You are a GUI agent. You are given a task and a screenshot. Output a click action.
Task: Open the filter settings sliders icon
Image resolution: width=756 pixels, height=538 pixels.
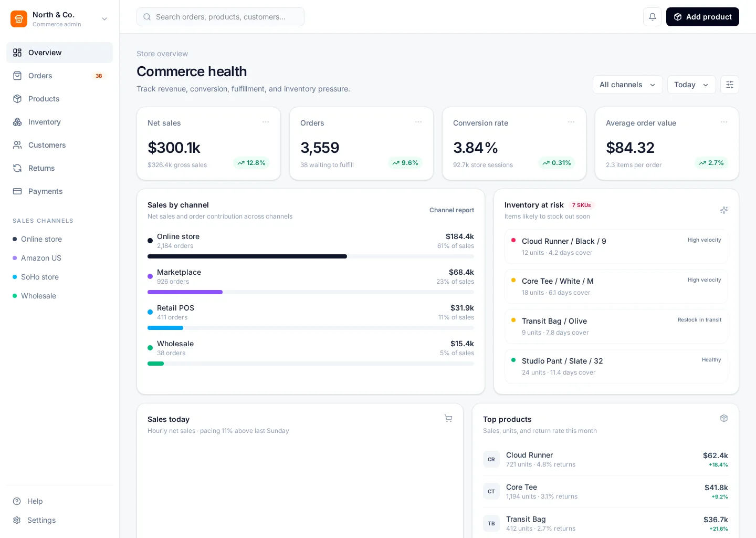[x=730, y=85]
